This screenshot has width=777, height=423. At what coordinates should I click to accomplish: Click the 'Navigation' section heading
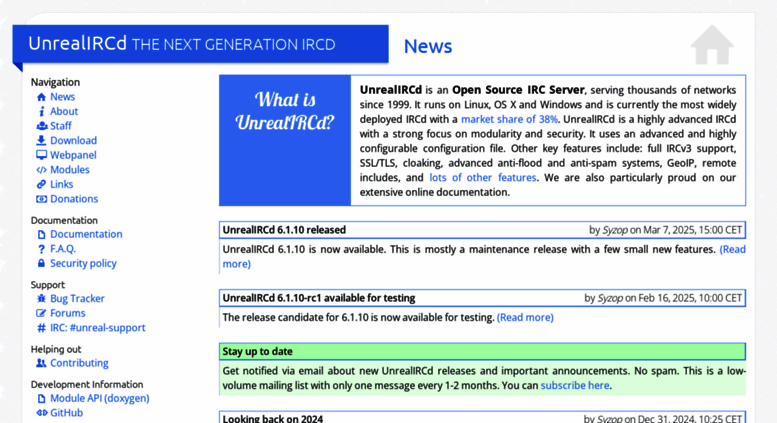tap(55, 82)
